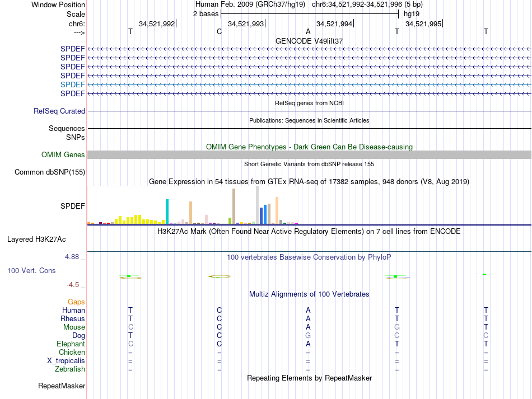Click the chr6:34,521,992-34,521,996 position text
Screen dimensions: 532x399
(357, 4)
